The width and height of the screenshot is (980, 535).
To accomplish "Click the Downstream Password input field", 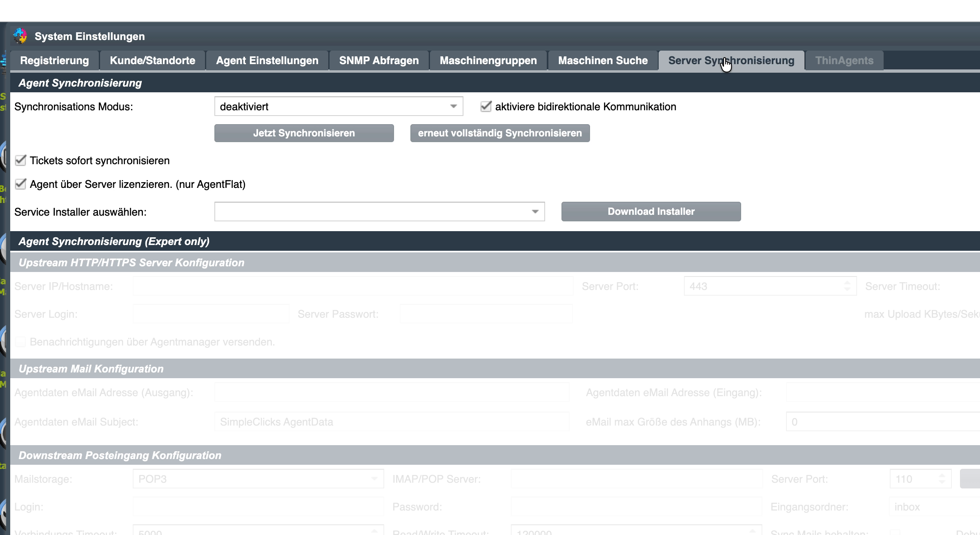I will [x=637, y=507].
